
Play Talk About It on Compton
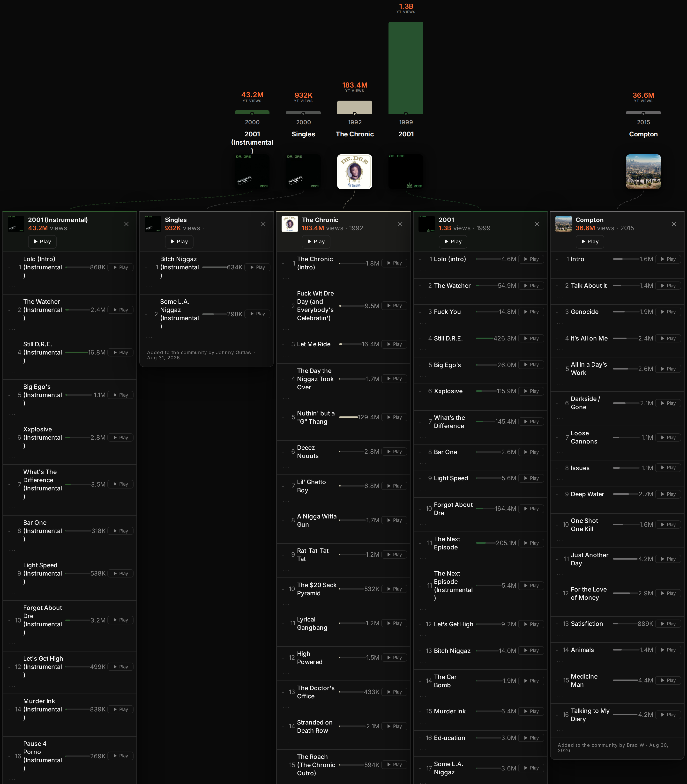point(668,286)
